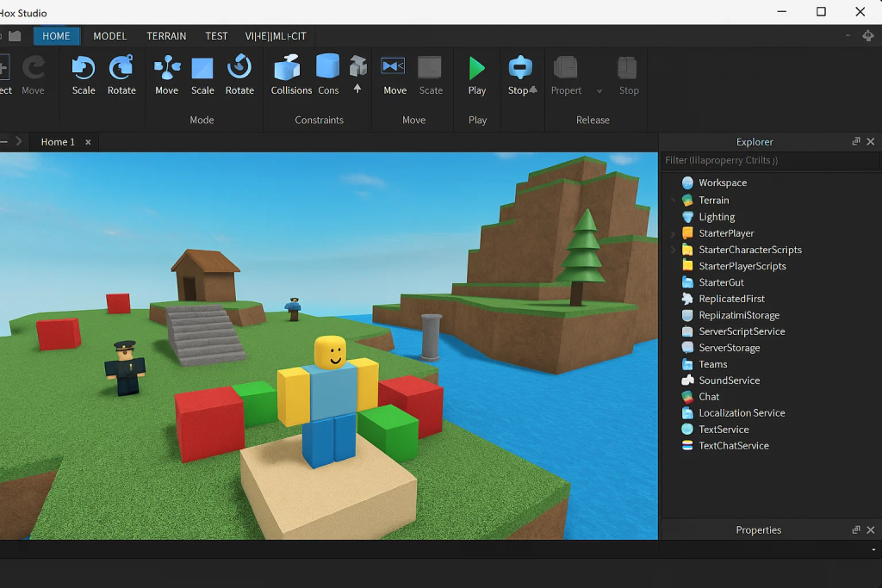Click the greyed-out Scate tool
Image resolution: width=882 pixels, height=588 pixels.
(431, 75)
